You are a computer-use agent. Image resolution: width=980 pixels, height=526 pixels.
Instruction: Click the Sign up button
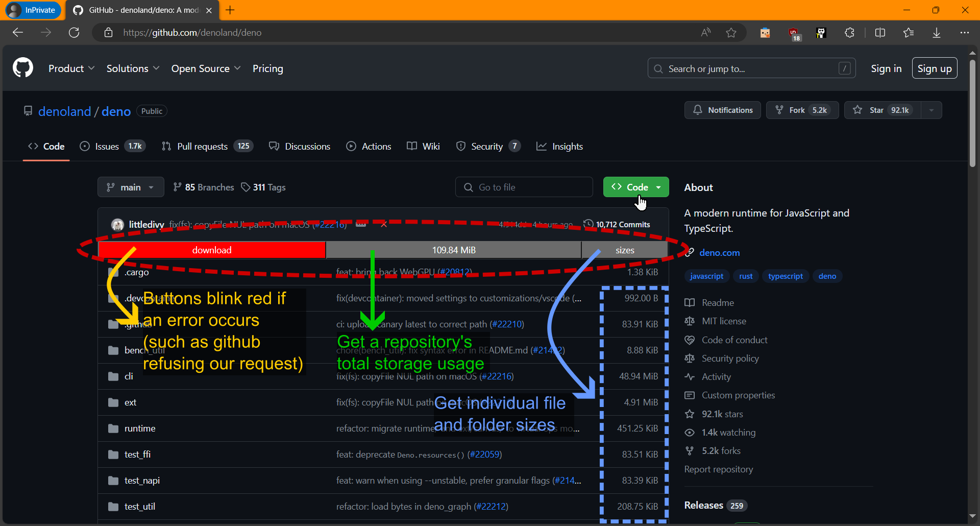click(x=935, y=68)
